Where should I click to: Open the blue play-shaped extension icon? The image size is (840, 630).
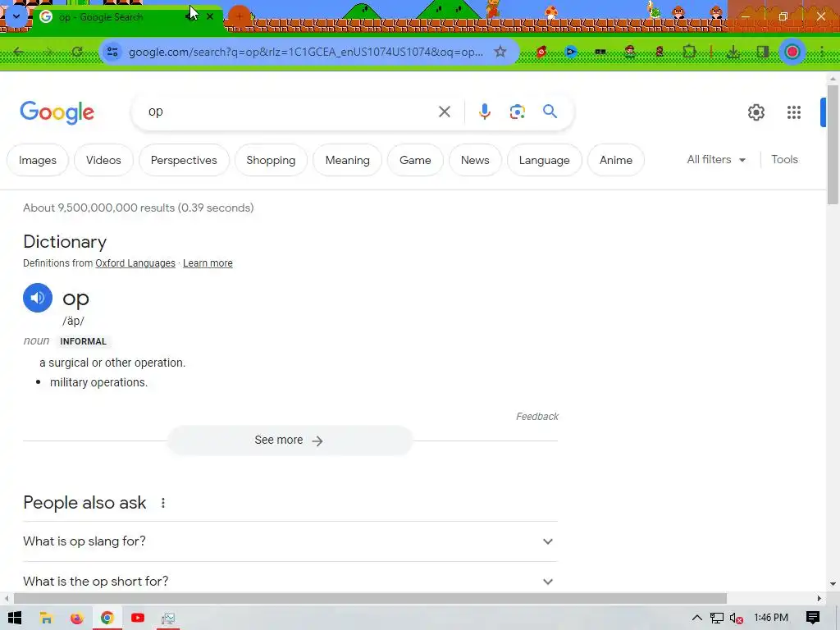click(x=571, y=52)
